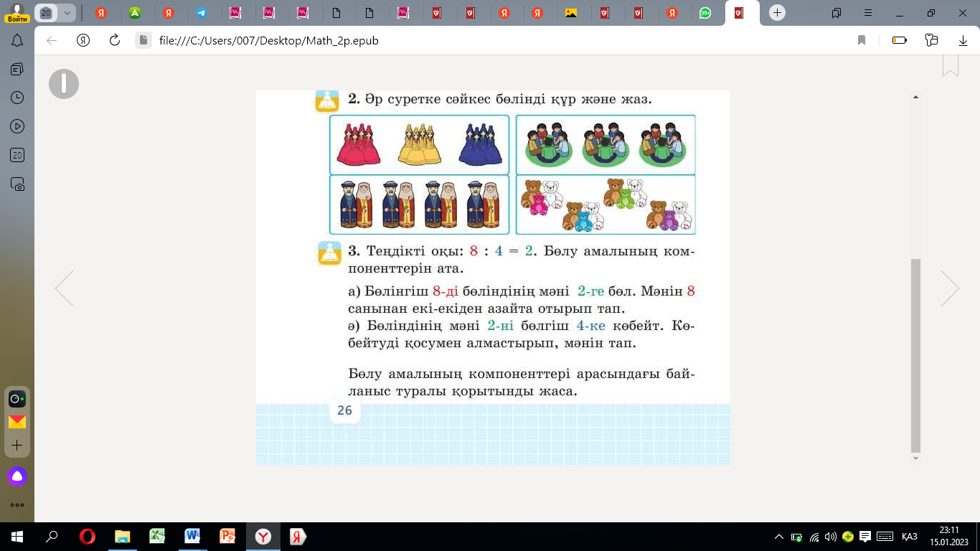Switch to the WhatsApp tab with 99+ badge
This screenshot has height=551, width=980.
(x=705, y=13)
